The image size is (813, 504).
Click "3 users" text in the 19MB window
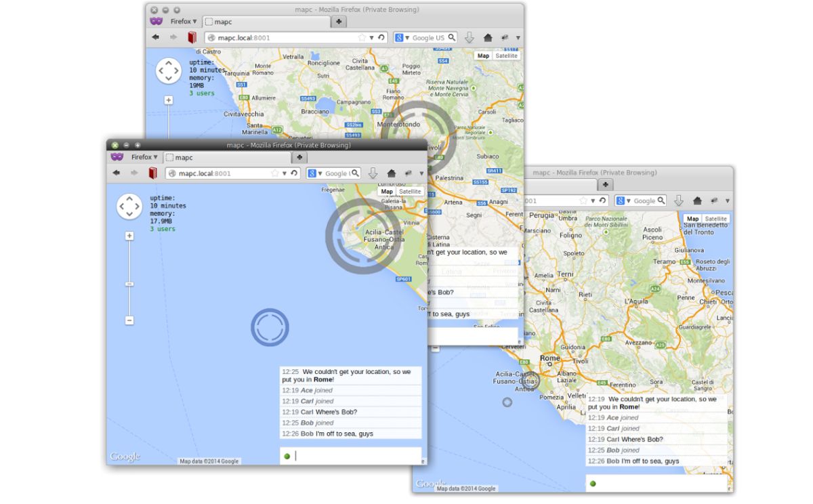click(x=202, y=93)
